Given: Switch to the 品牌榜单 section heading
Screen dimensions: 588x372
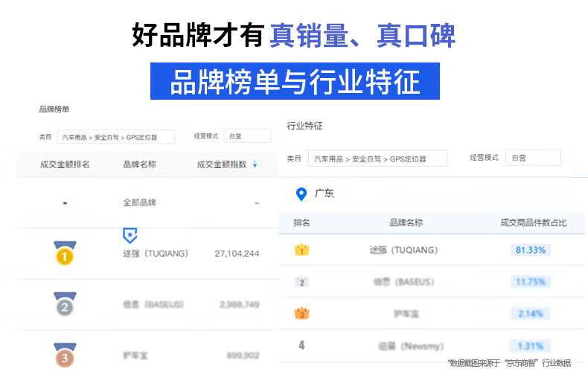Looking at the screenshot, I should coord(54,109).
